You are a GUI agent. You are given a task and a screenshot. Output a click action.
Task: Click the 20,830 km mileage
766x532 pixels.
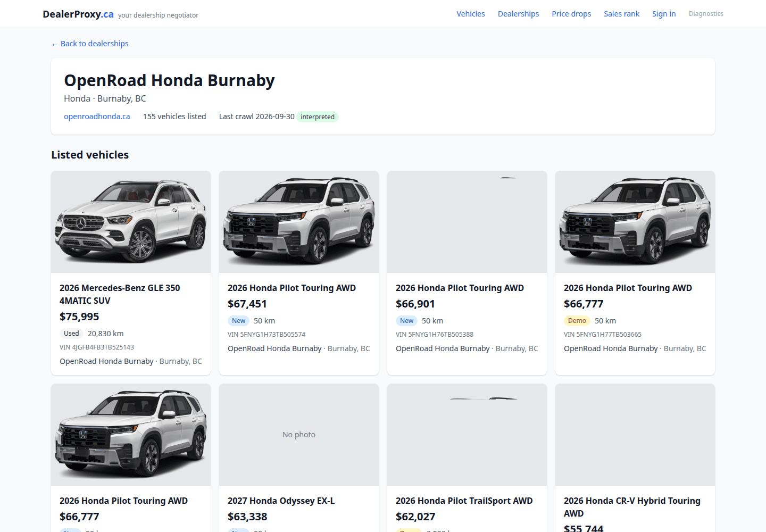click(x=105, y=334)
